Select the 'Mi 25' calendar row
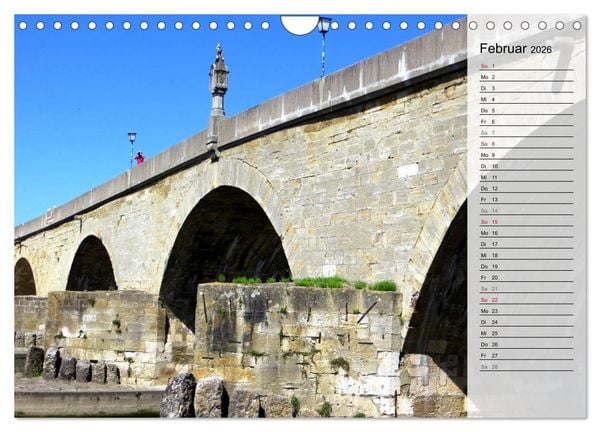Image resolution: width=600 pixels, height=432 pixels. 527,333
